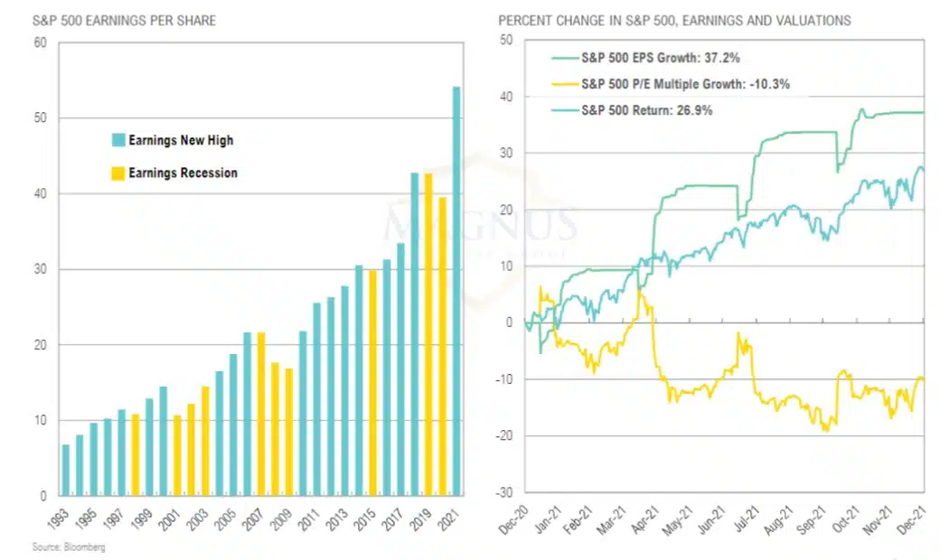Click the yellow Earnings Recession legend swatch
The height and width of the screenshot is (560, 940).
[117, 173]
